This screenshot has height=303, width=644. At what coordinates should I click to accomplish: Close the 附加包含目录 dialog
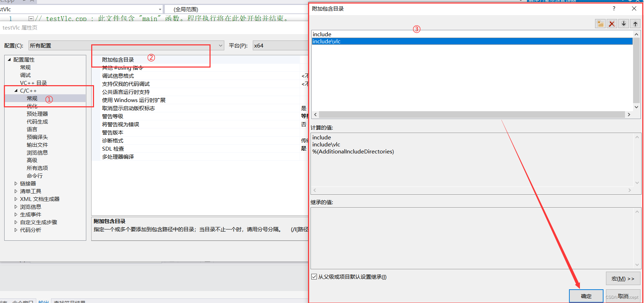tap(634, 8)
